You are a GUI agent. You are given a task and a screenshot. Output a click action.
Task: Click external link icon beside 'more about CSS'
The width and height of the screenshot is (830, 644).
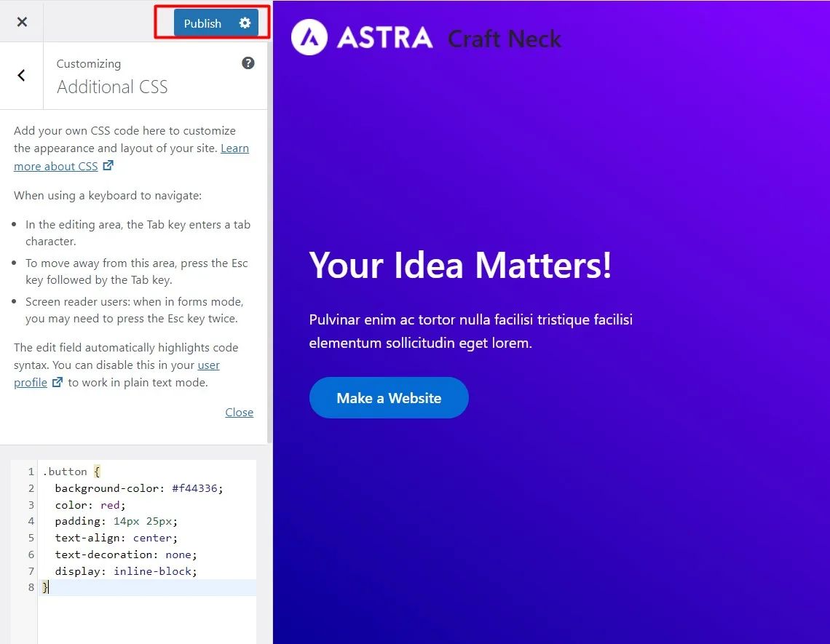point(108,166)
